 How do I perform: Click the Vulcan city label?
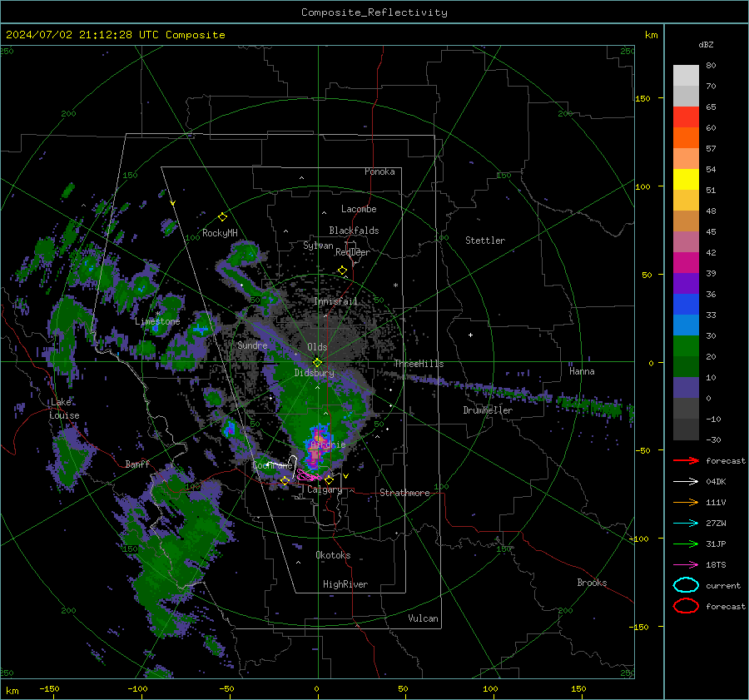click(424, 618)
